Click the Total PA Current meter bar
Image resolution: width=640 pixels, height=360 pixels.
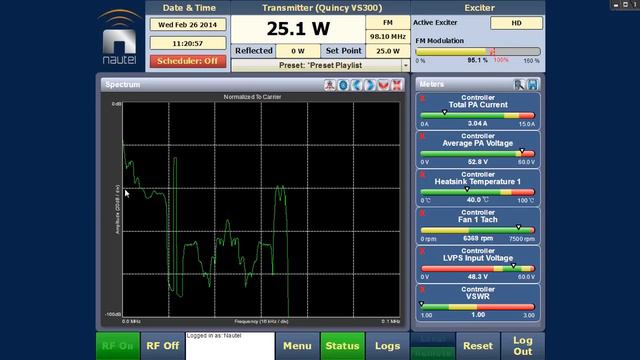pyautogui.click(x=478, y=116)
